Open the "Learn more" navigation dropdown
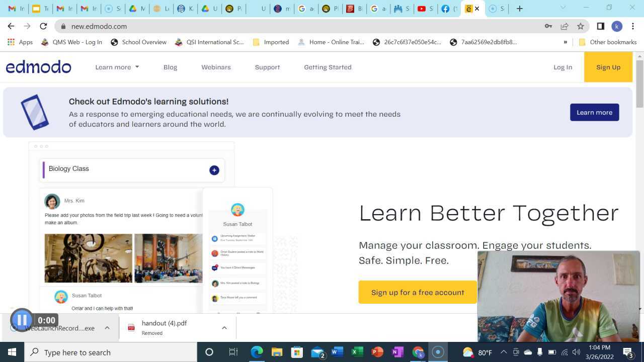Screen dimensions: 644x362 117,67
